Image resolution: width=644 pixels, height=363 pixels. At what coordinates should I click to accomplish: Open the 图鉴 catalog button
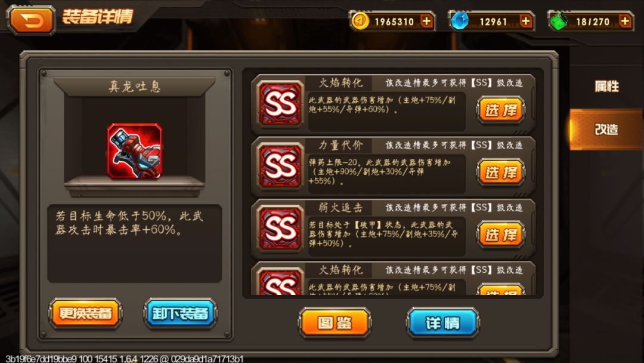tap(335, 323)
